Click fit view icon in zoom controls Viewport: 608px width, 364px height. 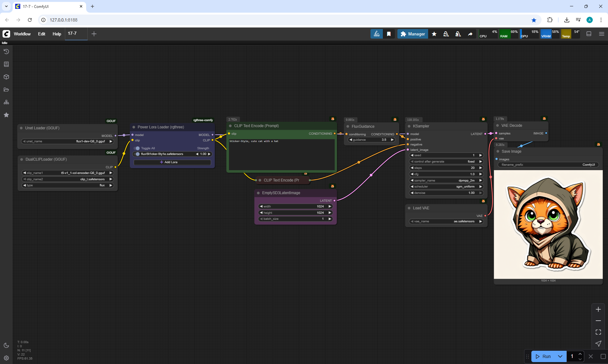click(598, 332)
